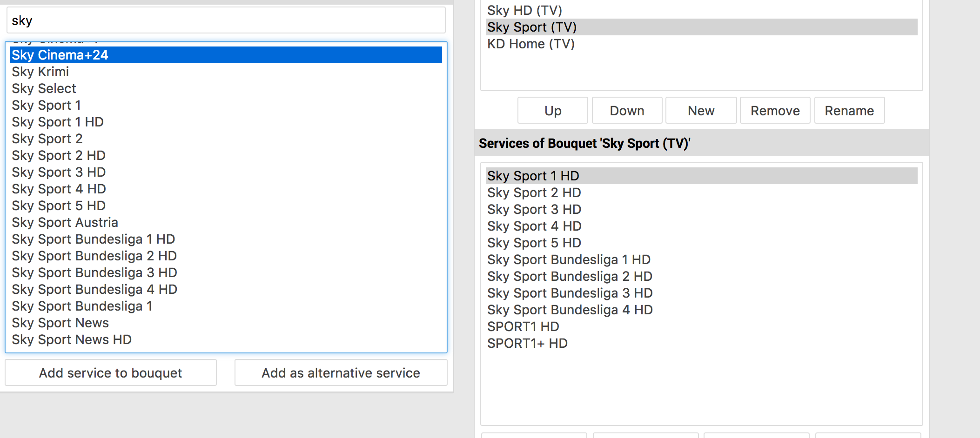Move bouquet Up with Up button

[x=553, y=111]
